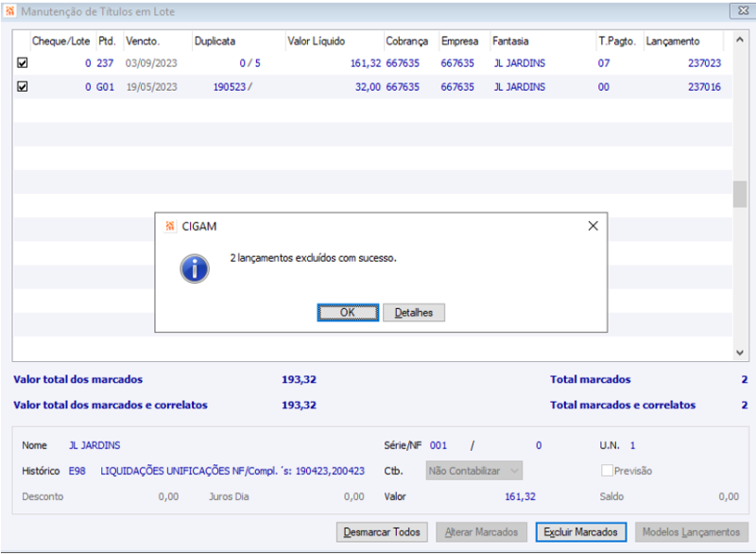
Task: Close the CIGAM message dialog
Action: coord(593,226)
